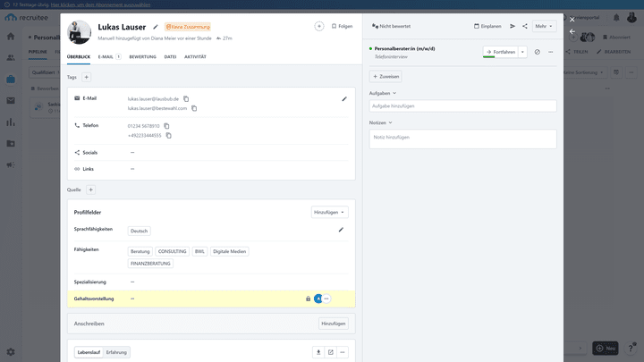
Task: Switch to the BEWERTUNG tab
Action: [x=142, y=56]
